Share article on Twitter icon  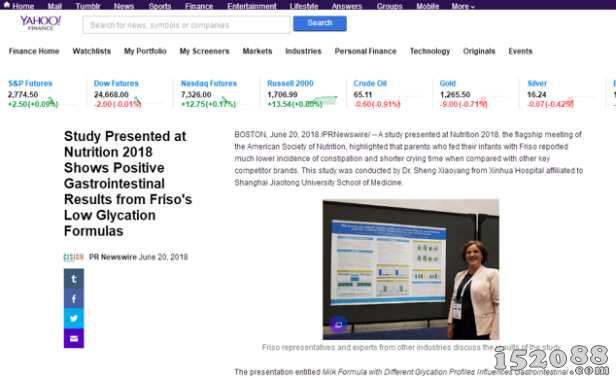tap(74, 318)
